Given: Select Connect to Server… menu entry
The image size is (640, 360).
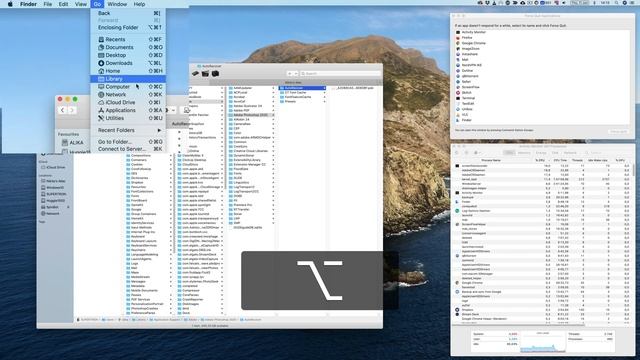Looking at the screenshot, I should coord(128,149).
